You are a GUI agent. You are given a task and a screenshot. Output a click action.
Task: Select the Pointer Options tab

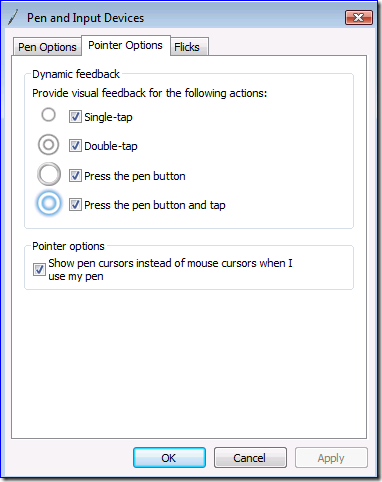(x=125, y=45)
